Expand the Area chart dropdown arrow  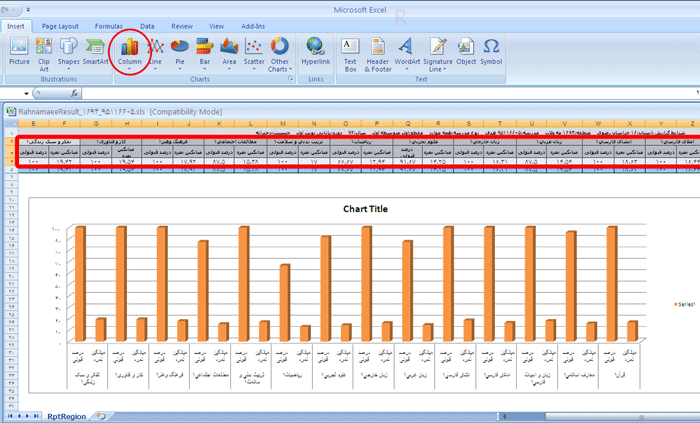pyautogui.click(x=229, y=69)
